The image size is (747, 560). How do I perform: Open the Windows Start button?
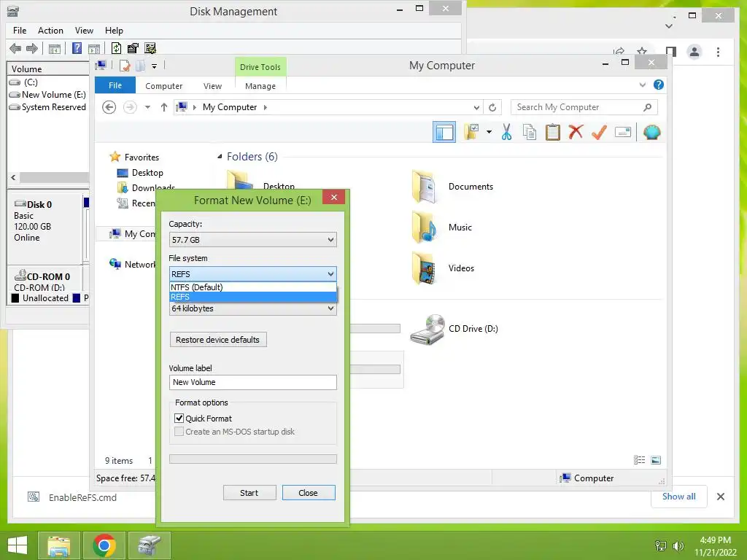[x=18, y=545]
